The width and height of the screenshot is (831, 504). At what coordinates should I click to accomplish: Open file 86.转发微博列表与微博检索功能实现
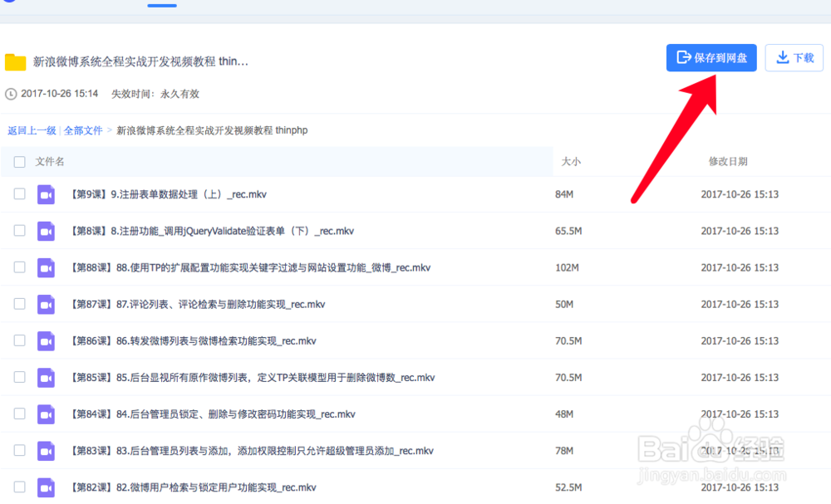click(x=194, y=340)
